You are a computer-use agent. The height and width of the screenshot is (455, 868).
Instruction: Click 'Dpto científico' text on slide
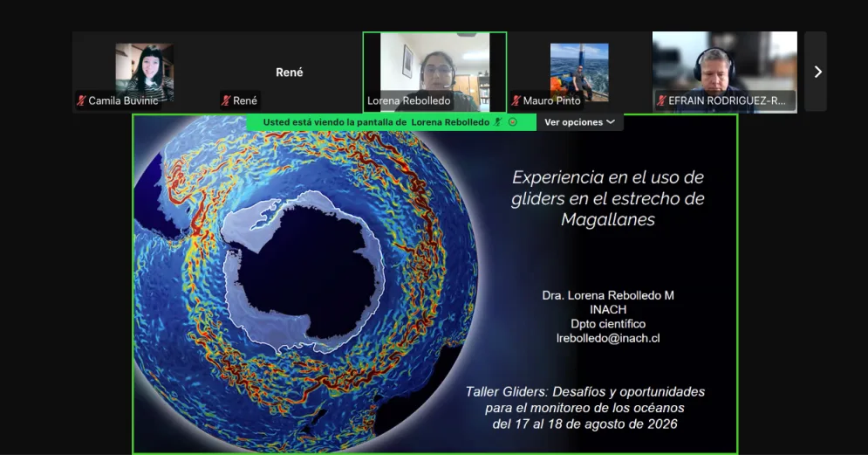pos(608,324)
